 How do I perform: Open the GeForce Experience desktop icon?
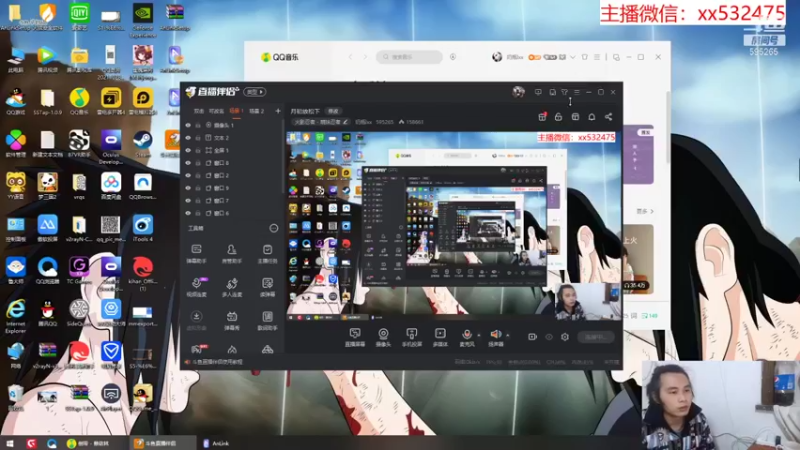point(143,20)
